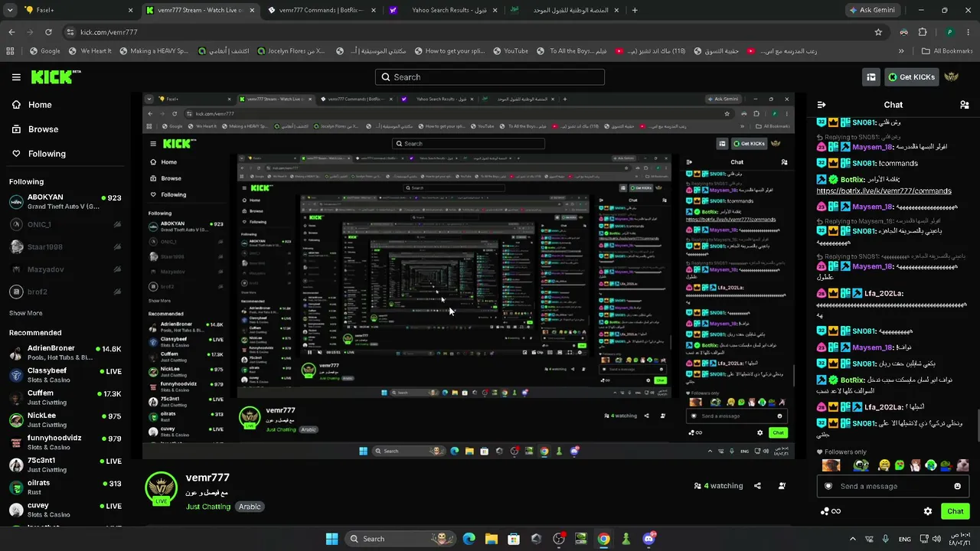Viewport: 980px width, 551px height.
Task: Share the vemr777 stream
Action: click(757, 486)
